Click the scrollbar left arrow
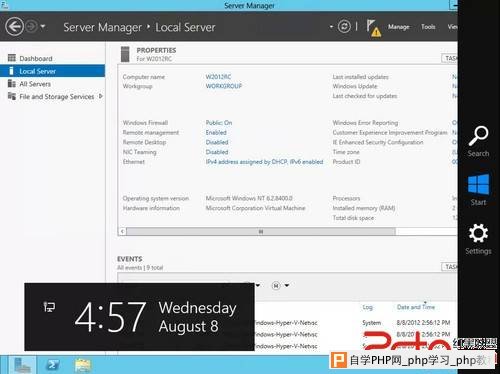Viewport: 500px width, 374px height. point(122,231)
